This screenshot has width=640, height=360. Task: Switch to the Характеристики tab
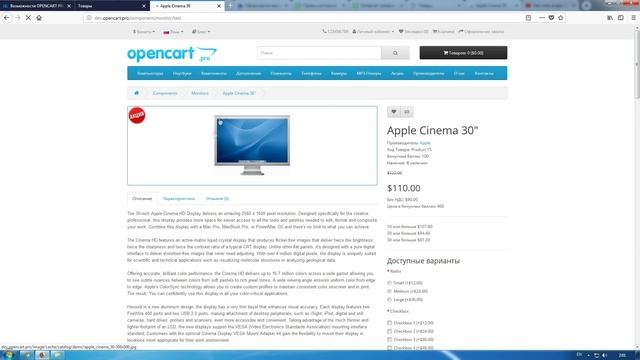[x=179, y=198]
